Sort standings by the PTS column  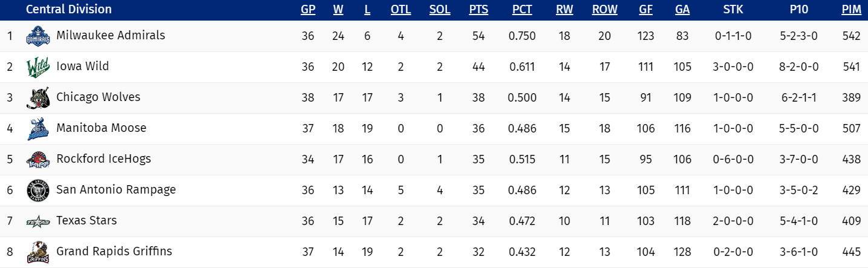tap(478, 10)
